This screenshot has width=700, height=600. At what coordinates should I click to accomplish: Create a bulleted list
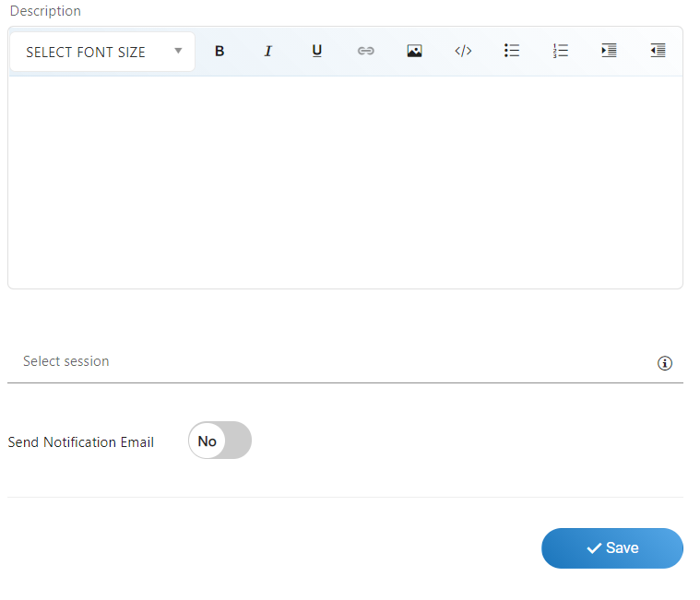click(x=512, y=52)
